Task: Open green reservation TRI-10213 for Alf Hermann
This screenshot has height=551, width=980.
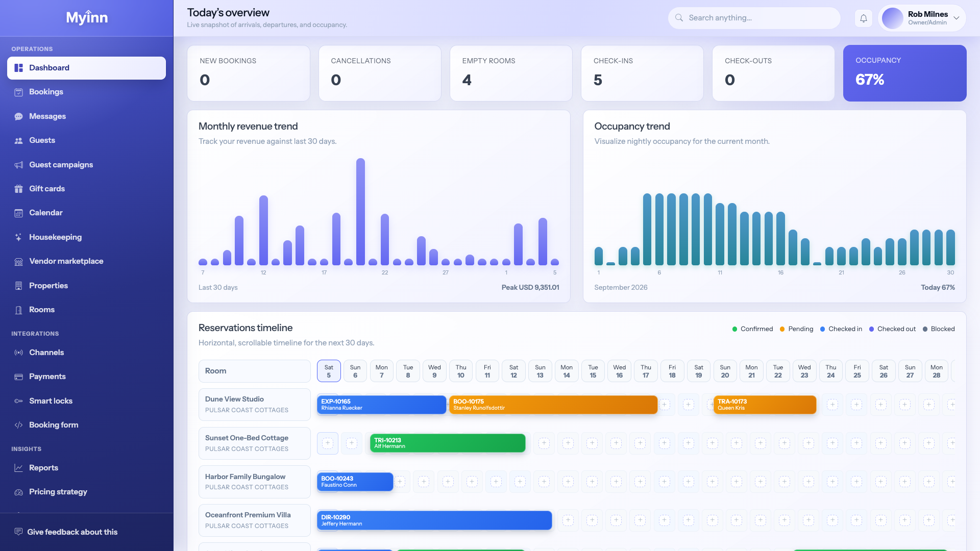Action: click(448, 443)
